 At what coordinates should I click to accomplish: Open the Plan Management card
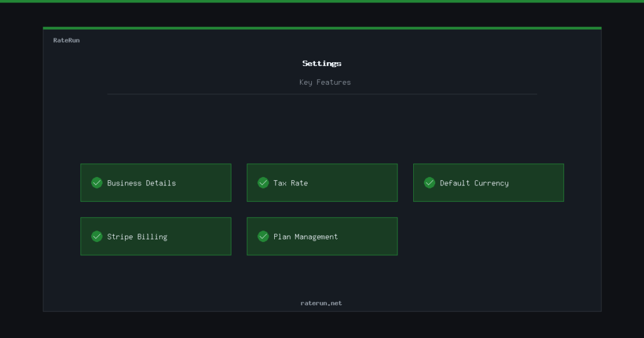323,236
